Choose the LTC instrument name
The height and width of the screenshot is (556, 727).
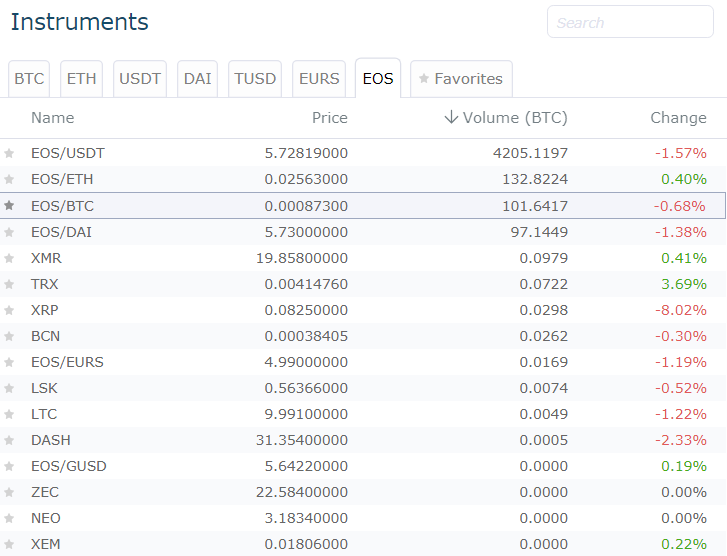pyautogui.click(x=44, y=414)
